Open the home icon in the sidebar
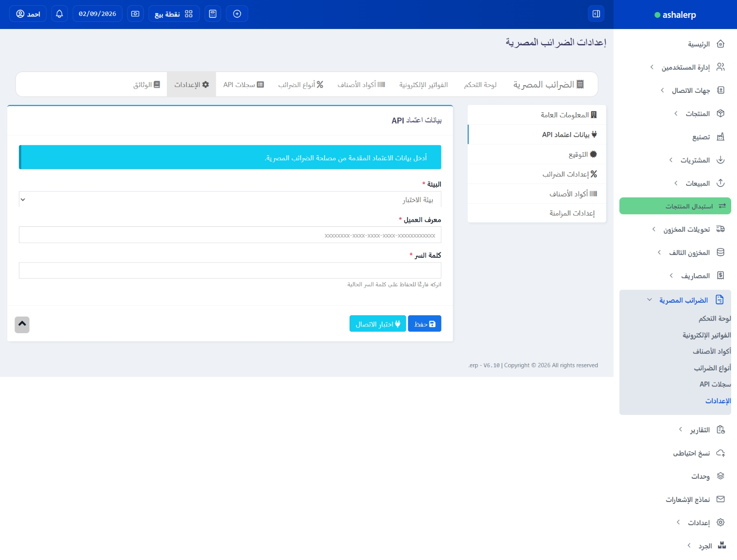737x560 pixels. [x=721, y=44]
